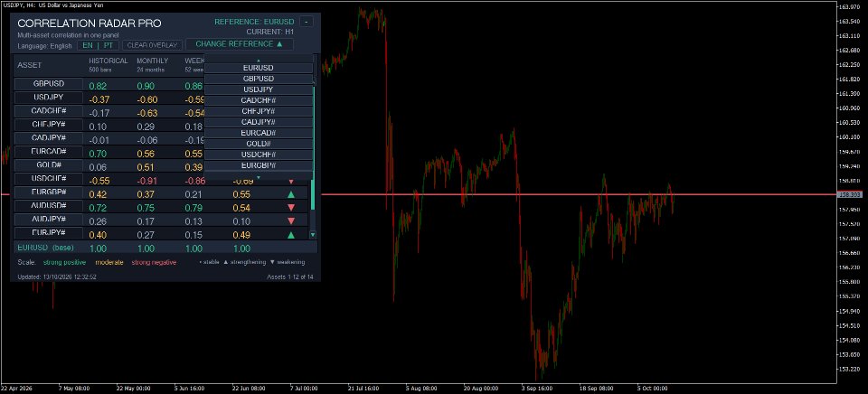868x394 pixels.
Task: Click the GBPUSD monthly value 0.90
Action: [x=146, y=87]
